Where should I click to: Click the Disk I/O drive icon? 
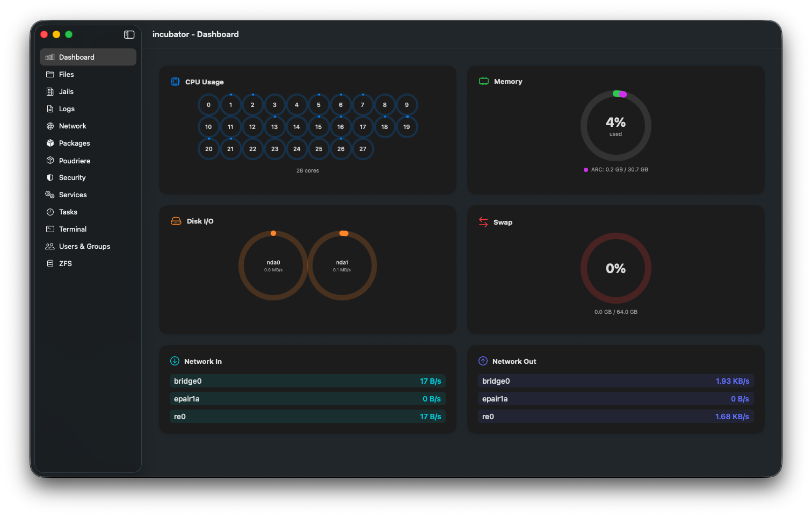pos(176,220)
